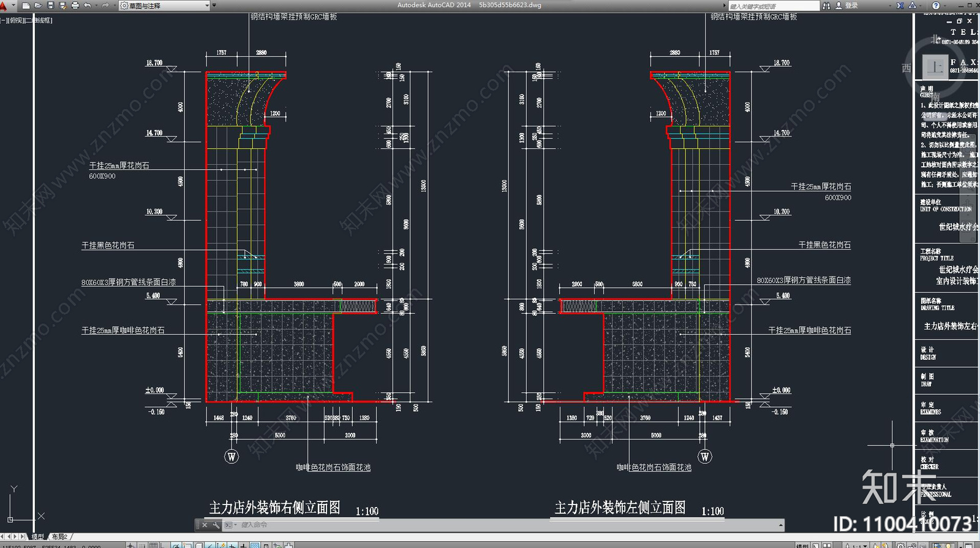Open the 草图与注释 workspace dropdown
The image size is (980, 548).
pyautogui.click(x=164, y=6)
